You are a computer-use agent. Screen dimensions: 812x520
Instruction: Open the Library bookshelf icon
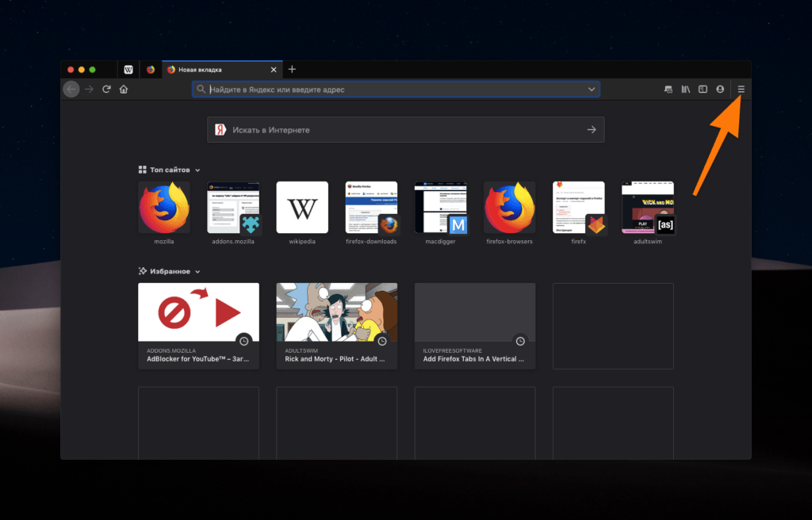click(x=686, y=89)
